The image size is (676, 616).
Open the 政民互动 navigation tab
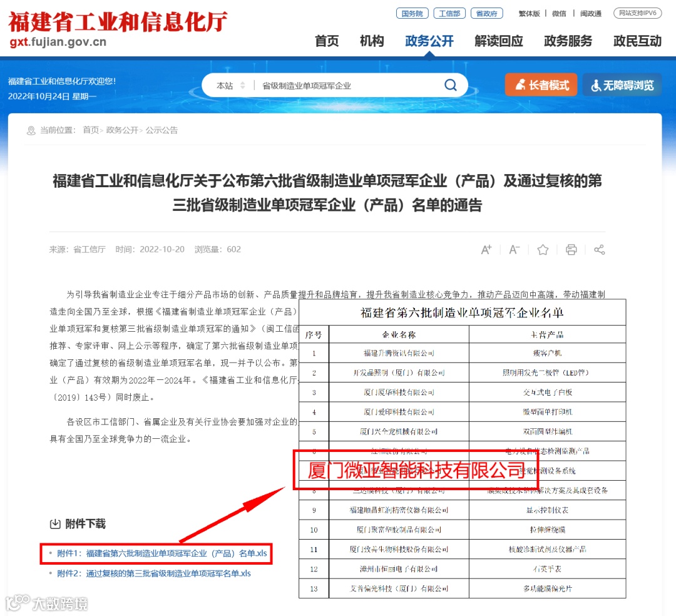(637, 41)
